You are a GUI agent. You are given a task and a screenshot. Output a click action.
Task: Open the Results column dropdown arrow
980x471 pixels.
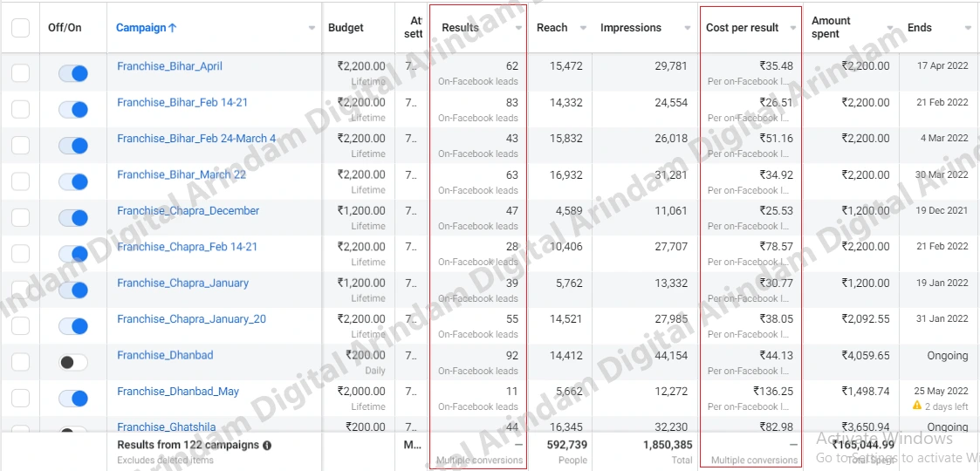click(518, 29)
